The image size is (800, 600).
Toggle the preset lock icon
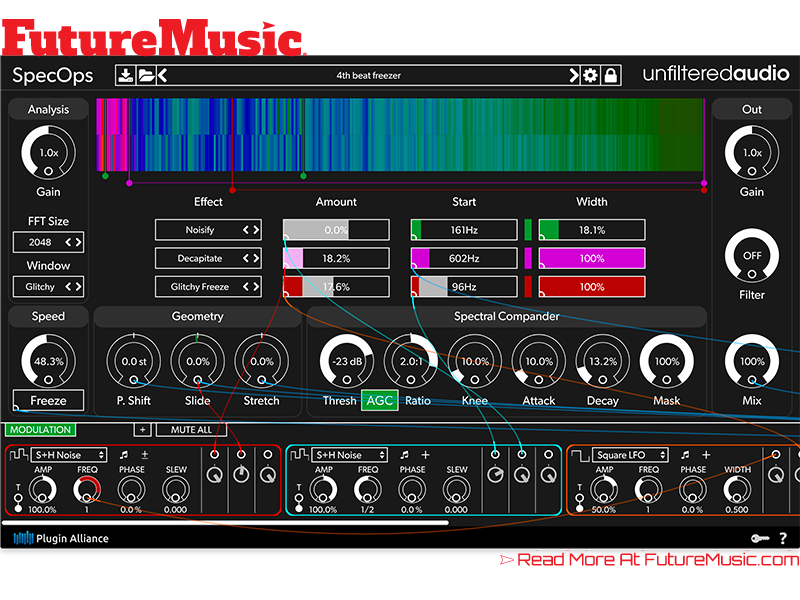[611, 76]
